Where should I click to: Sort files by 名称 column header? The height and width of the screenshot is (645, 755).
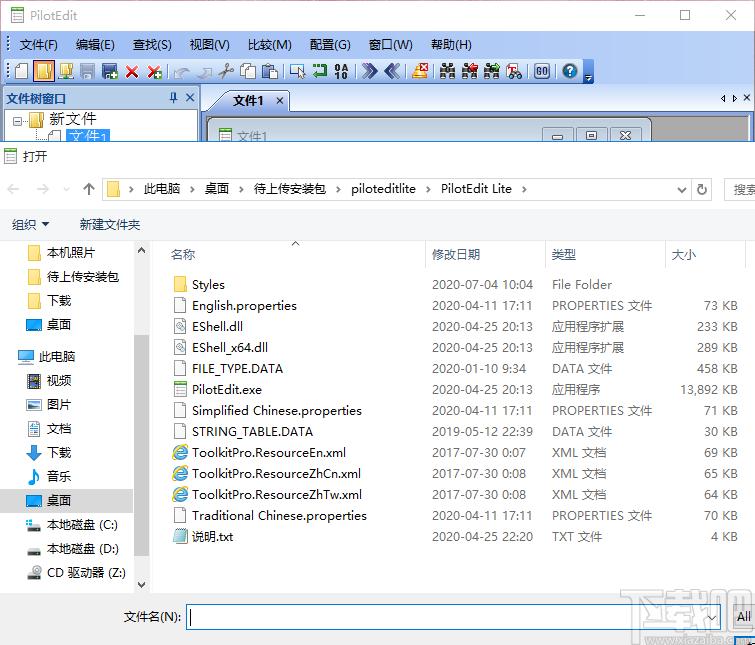183,254
